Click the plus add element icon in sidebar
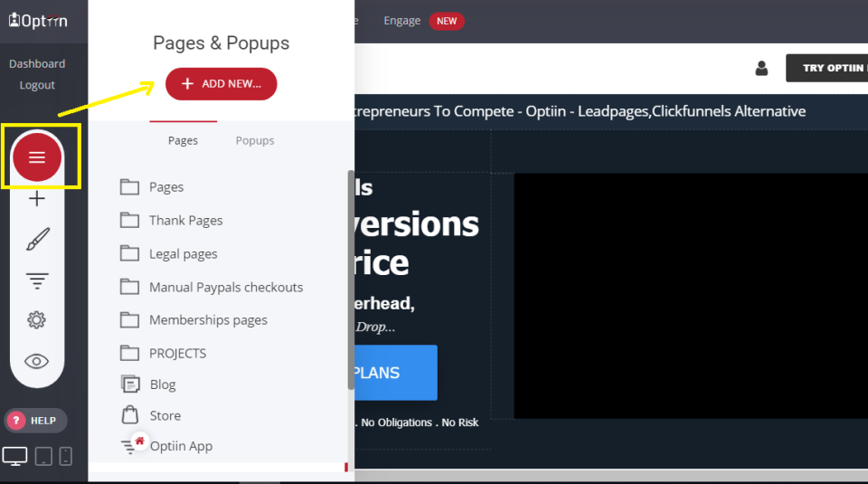The image size is (868, 484). coord(37,198)
